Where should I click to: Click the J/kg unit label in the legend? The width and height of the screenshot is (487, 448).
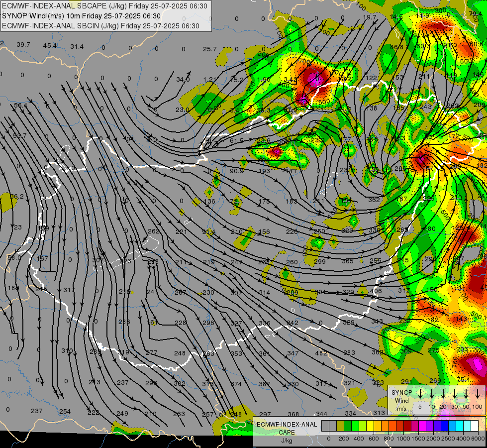pos(287,440)
